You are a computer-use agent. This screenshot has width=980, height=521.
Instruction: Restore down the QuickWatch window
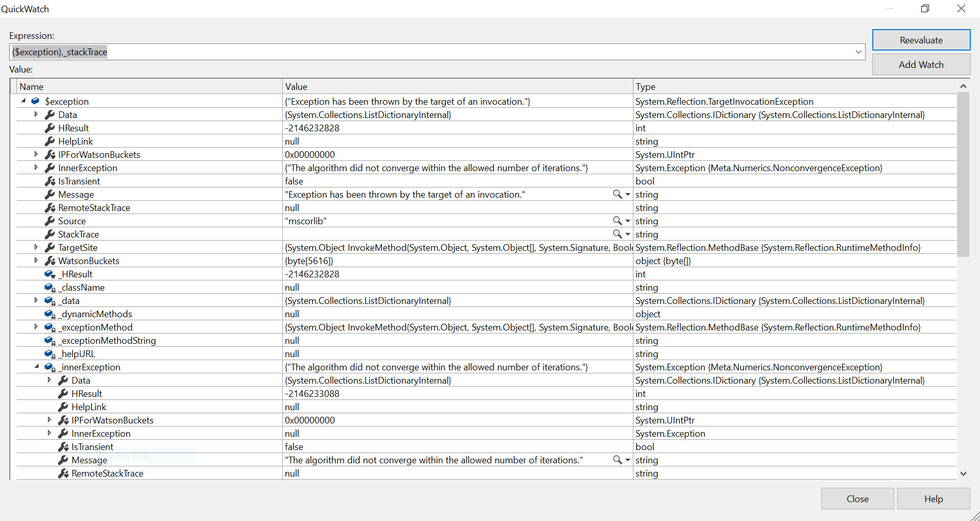(925, 8)
